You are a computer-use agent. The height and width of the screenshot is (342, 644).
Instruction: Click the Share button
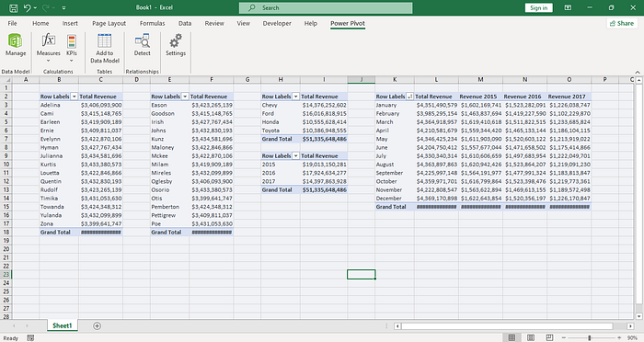pyautogui.click(x=622, y=23)
